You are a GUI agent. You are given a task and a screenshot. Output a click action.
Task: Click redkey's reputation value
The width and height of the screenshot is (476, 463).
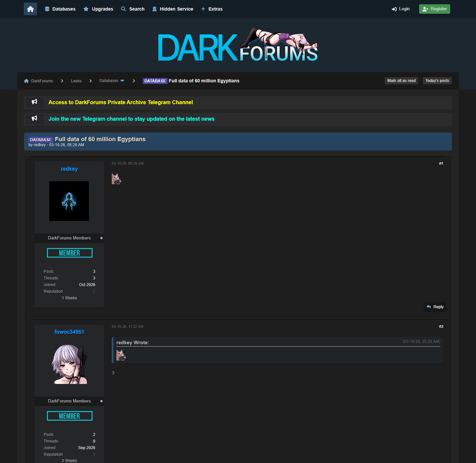[94, 291]
